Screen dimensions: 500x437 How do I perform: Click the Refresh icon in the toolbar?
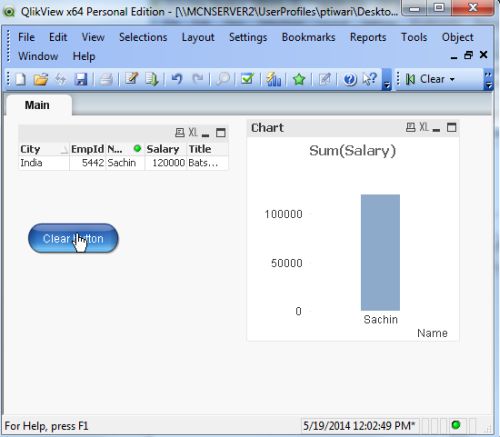[61, 79]
